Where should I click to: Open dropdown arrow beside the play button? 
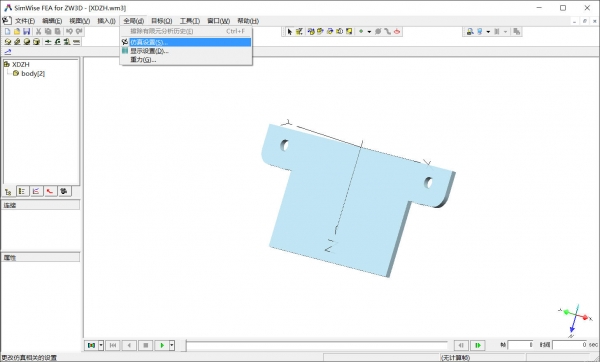(x=172, y=345)
